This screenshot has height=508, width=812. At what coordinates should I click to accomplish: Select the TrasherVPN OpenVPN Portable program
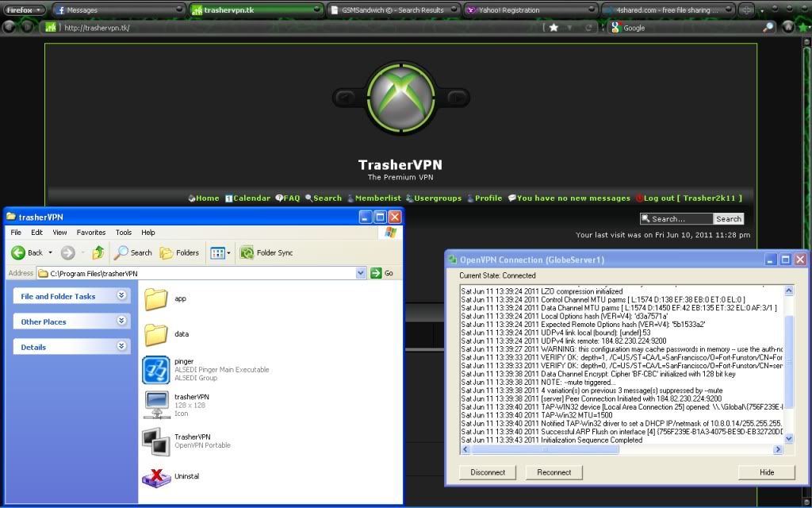click(156, 441)
